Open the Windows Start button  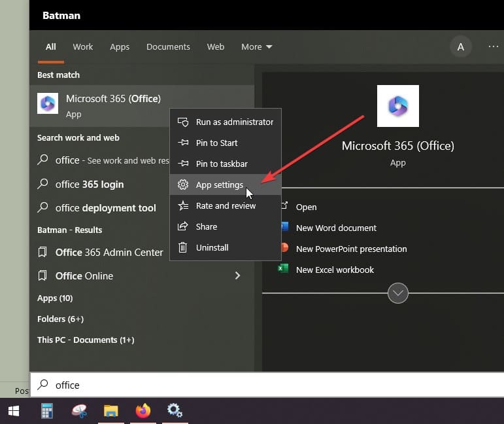(14, 411)
